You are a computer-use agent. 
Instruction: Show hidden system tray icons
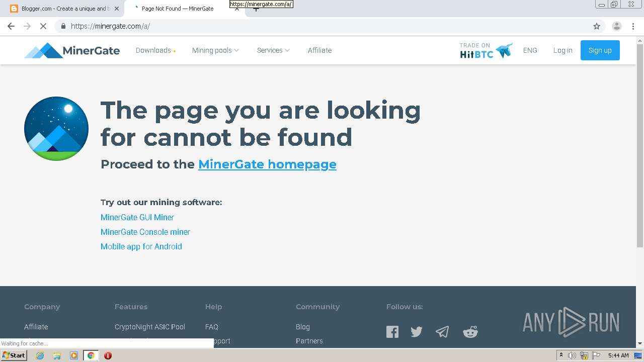[x=561, y=355]
